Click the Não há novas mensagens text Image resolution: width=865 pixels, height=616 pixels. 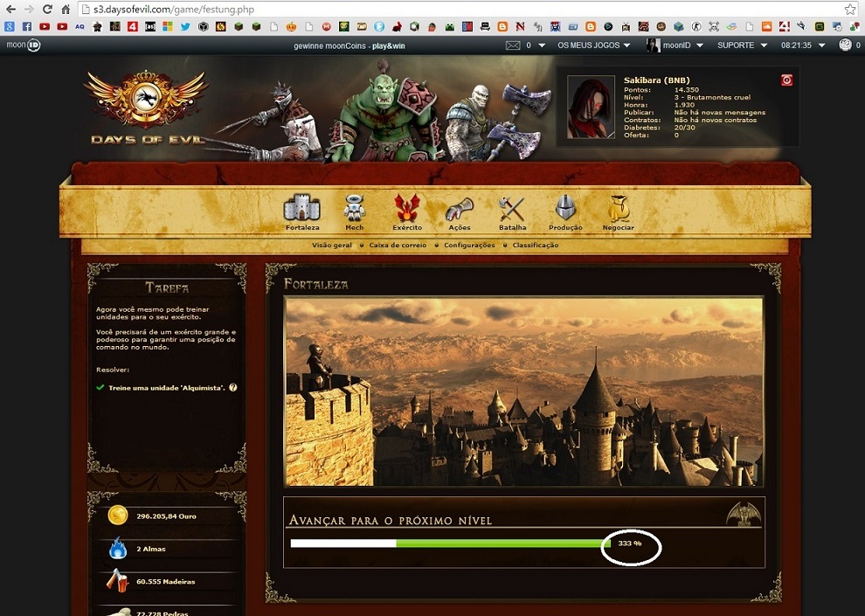[x=719, y=113]
